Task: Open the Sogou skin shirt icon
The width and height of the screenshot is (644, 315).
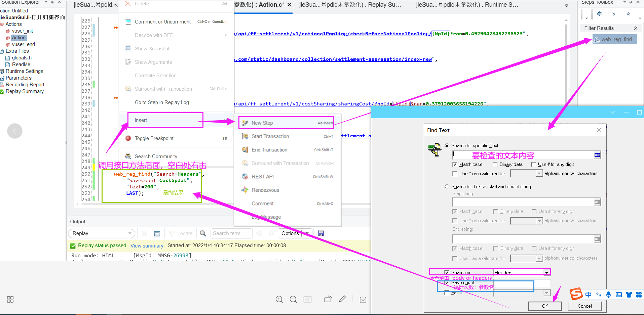Action: pos(629,295)
